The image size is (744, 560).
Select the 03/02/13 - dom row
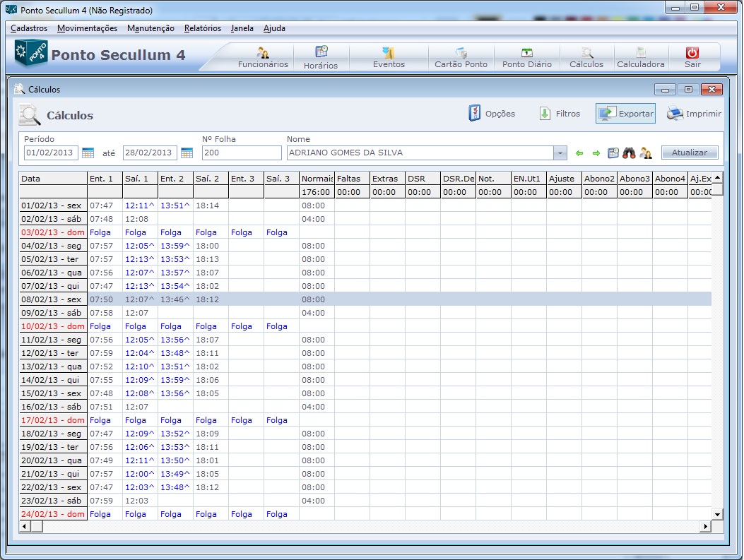(x=365, y=232)
